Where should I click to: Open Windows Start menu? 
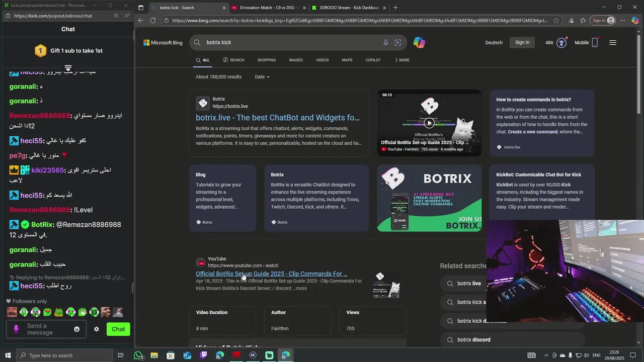[x=8, y=355]
